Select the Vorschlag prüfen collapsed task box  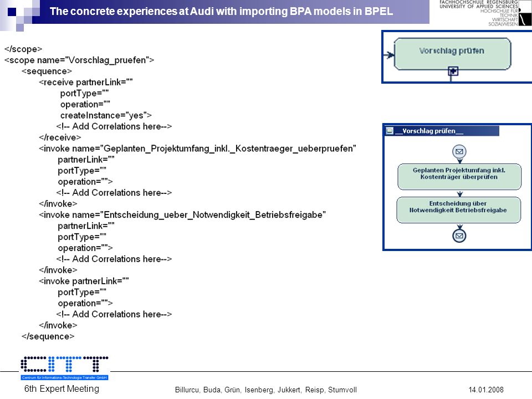452,54
